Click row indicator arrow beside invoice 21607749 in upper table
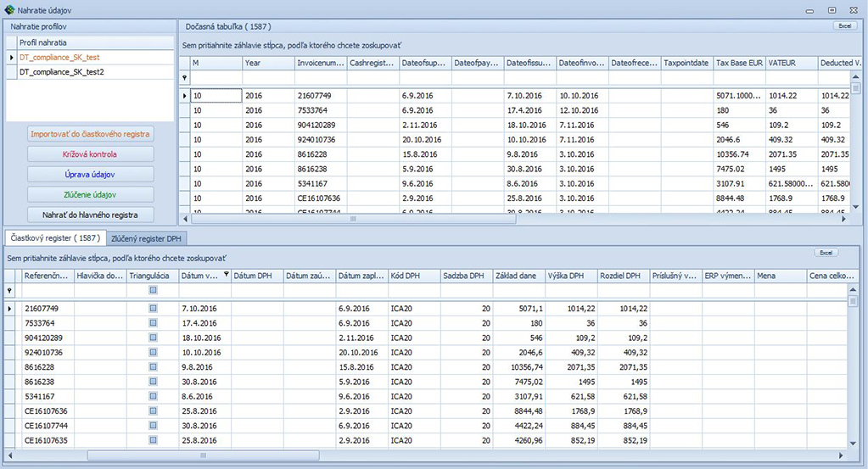Screen dimensions: 868x469 (184, 96)
